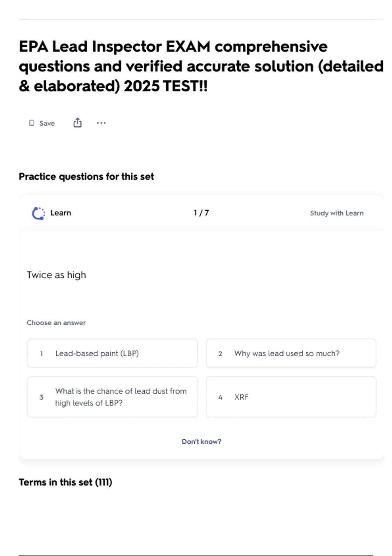Choose answer 2 Why was lead used
The width and height of the screenshot is (392, 556).
click(x=291, y=353)
